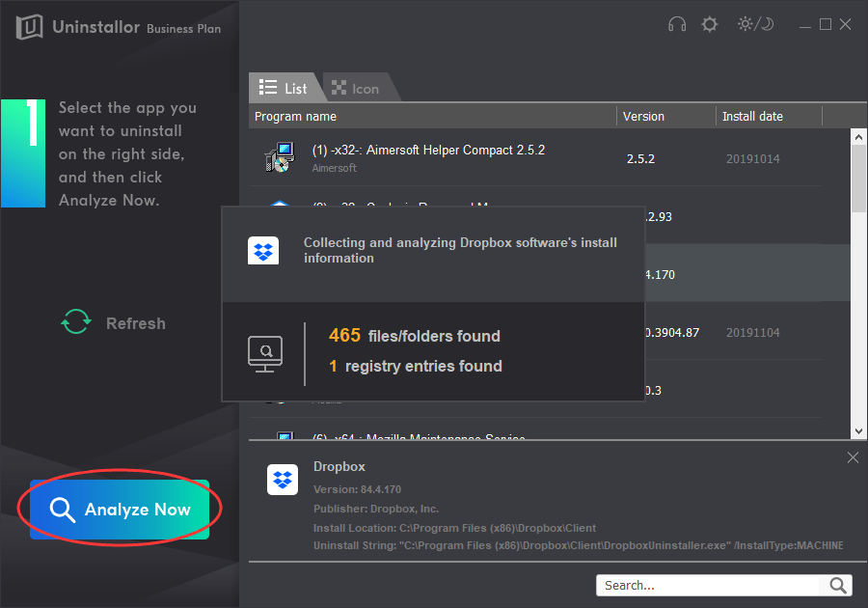This screenshot has height=608, width=868.
Task: Sort by the Install date column
Action: (x=750, y=116)
